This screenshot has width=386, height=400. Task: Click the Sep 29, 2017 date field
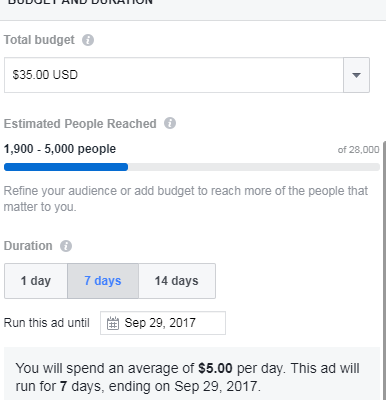[163, 323]
